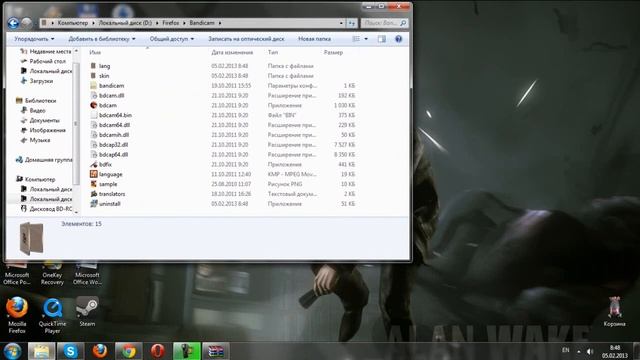Click Firefox in the address breadcrumb
This screenshot has width=640, height=360.
point(171,23)
